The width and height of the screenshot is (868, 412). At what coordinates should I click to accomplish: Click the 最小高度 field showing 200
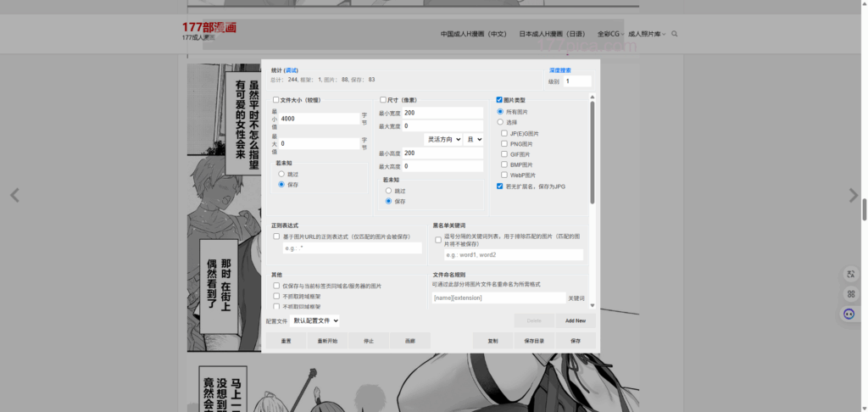(442, 153)
